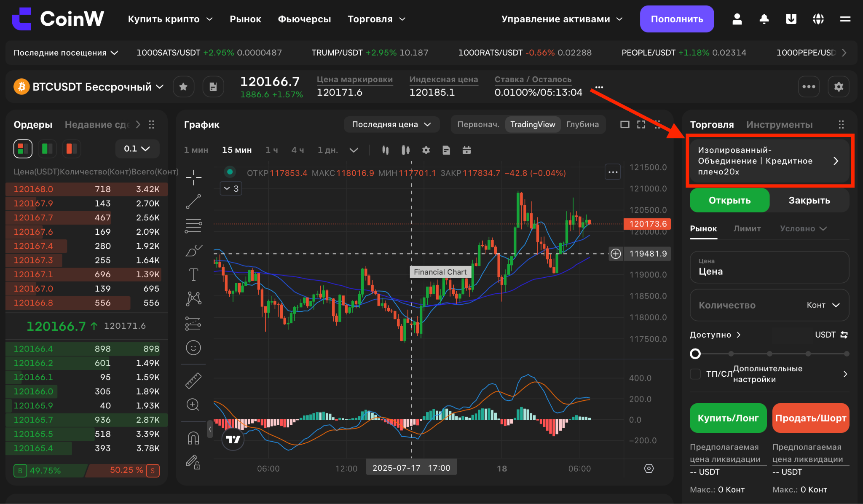Select the brush drawing tool
The height and width of the screenshot is (504, 863).
[193, 251]
